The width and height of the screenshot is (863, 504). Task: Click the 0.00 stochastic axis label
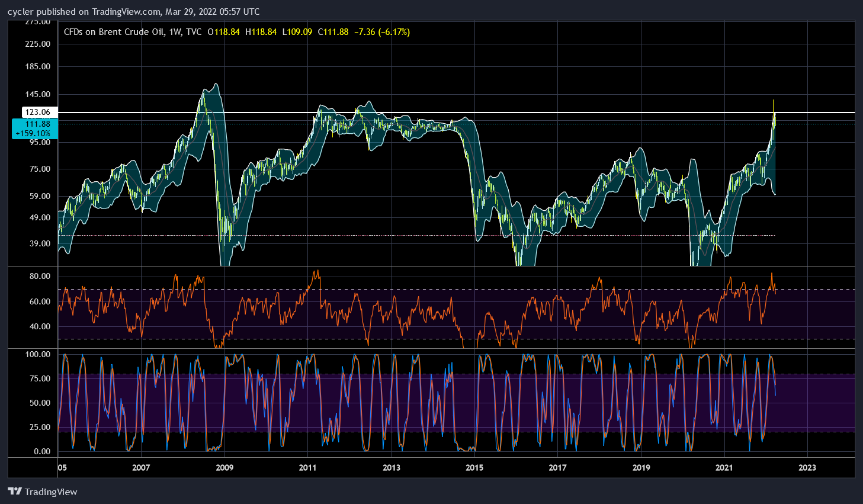[42, 451]
